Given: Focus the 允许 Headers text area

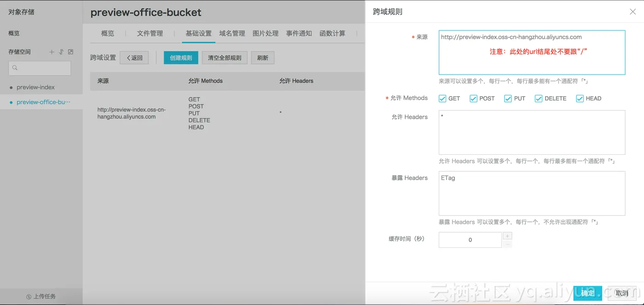Looking at the screenshot, I should pyautogui.click(x=532, y=132).
